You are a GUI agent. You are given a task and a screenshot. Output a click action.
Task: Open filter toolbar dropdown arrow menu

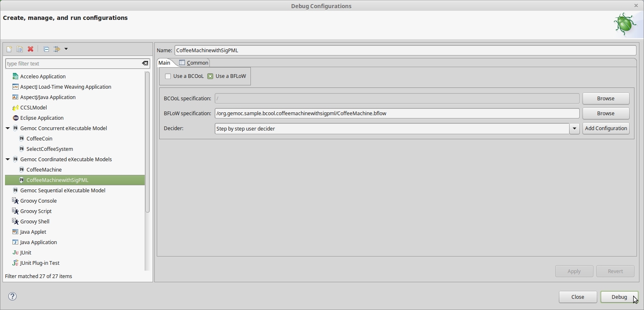click(66, 49)
